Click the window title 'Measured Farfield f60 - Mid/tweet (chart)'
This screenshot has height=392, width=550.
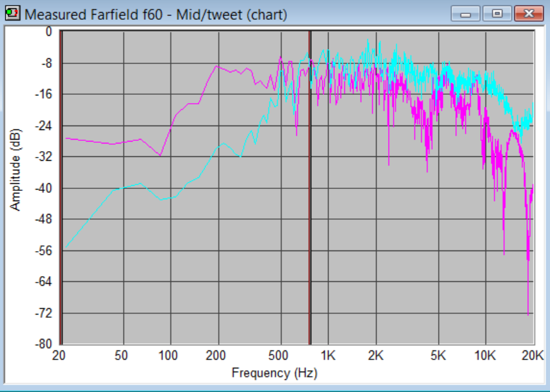tap(156, 15)
